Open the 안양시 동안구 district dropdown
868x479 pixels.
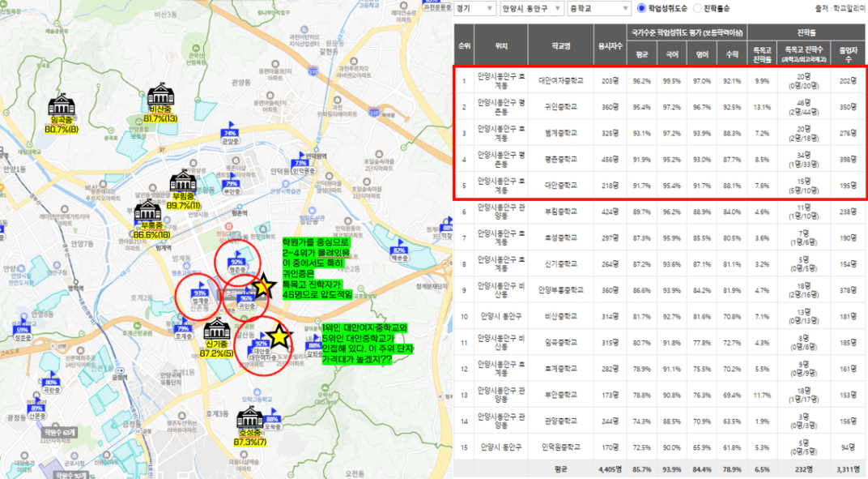point(531,8)
